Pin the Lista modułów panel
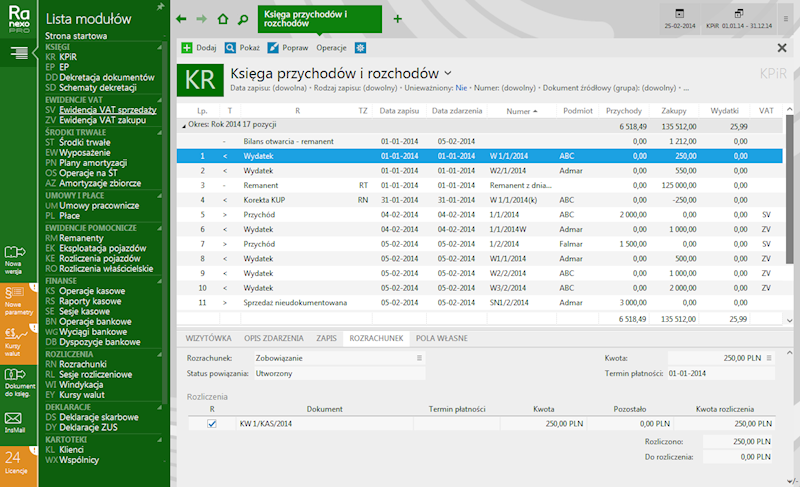Screen dimensions: 800x487 click(162, 7)
